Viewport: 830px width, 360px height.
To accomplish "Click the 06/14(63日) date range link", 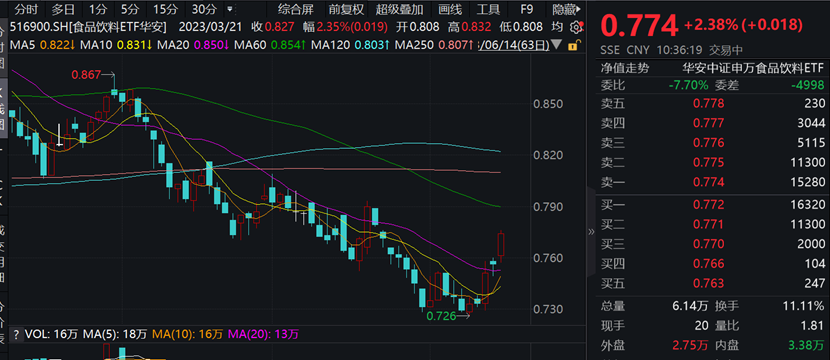I will click(x=513, y=46).
